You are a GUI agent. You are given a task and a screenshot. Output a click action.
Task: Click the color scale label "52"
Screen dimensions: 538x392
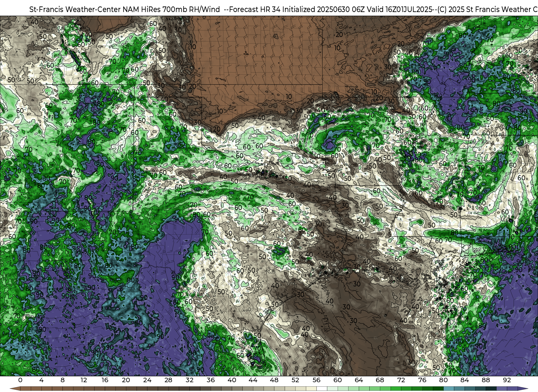[295, 380]
